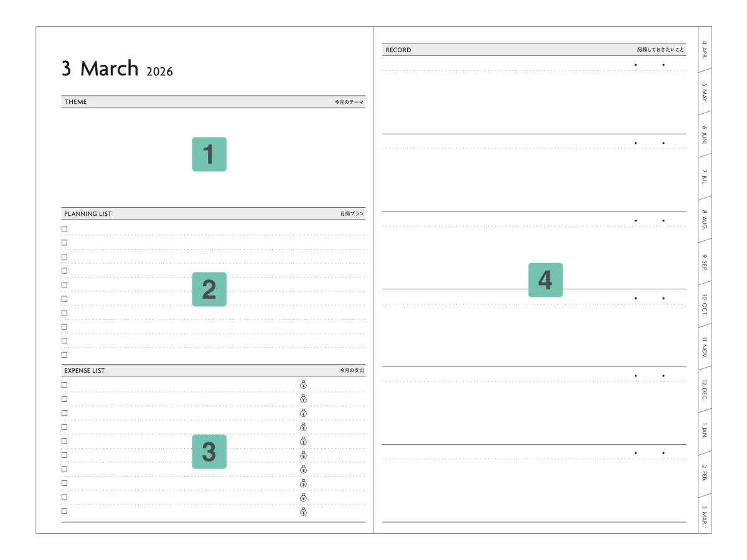Viewport: 747px width, 560px height.
Task: Check the first Expense List checkbox
Action: (64, 385)
